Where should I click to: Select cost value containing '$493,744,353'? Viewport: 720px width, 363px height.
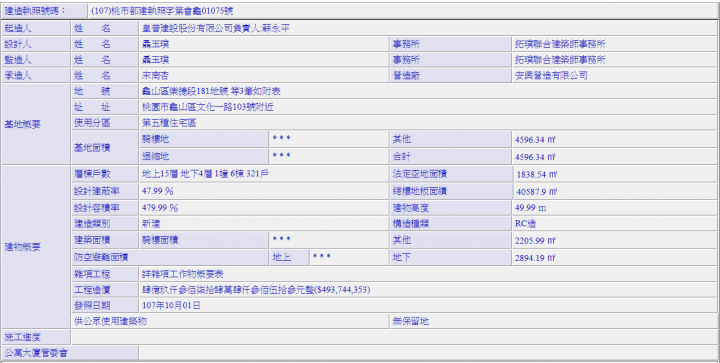pos(256,290)
